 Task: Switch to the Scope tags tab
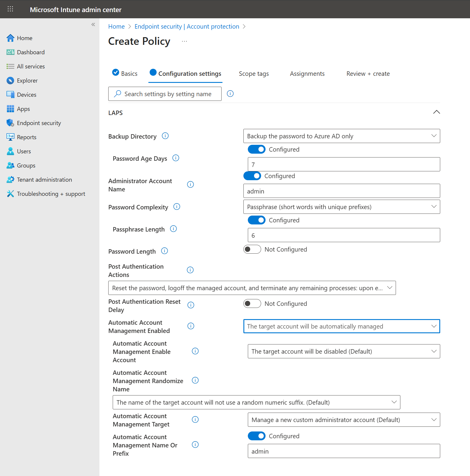[x=254, y=74]
